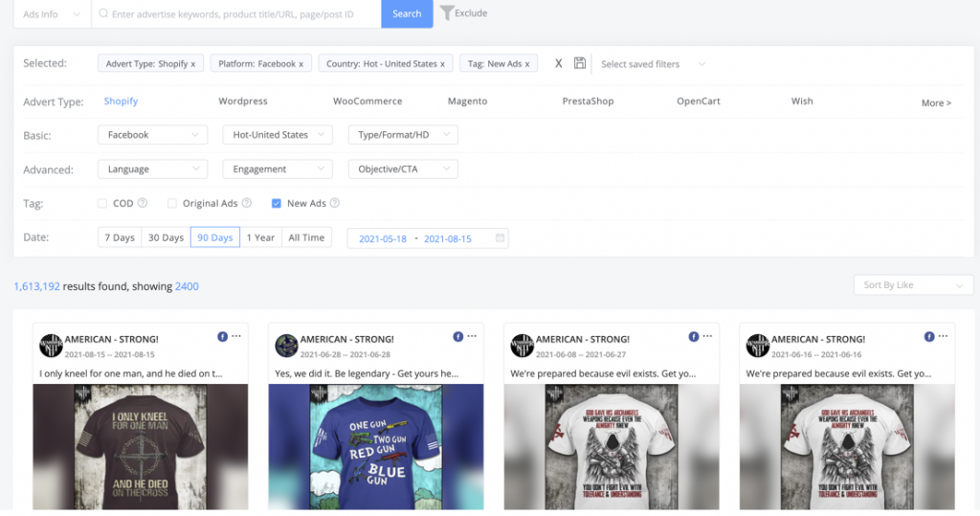Click the blue Search button
The width and height of the screenshot is (980, 516).
pyautogui.click(x=407, y=13)
